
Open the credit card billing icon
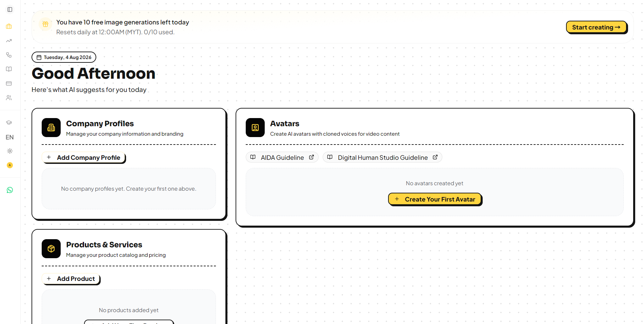9,83
